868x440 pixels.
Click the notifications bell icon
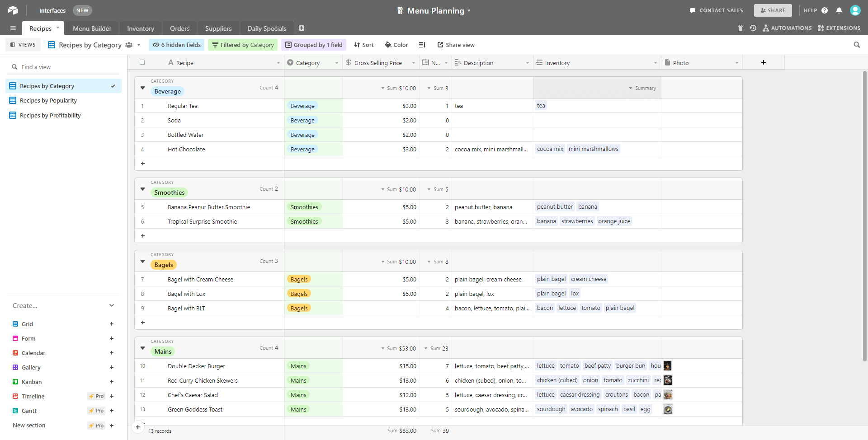(x=839, y=10)
